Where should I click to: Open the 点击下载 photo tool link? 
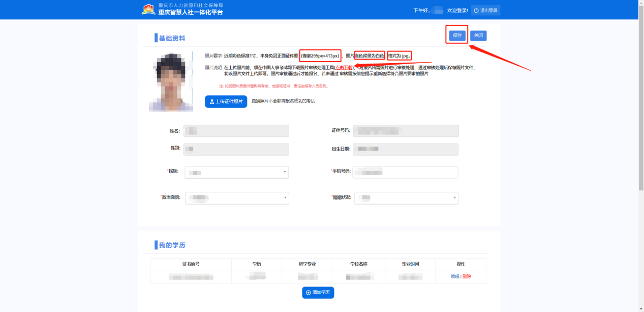(344, 68)
